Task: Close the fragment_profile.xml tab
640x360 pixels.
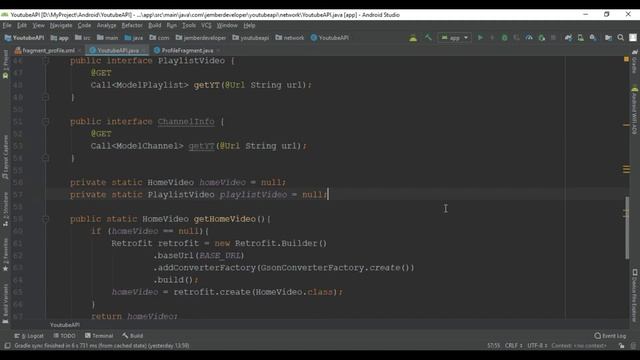Action: pyautogui.click(x=80, y=51)
